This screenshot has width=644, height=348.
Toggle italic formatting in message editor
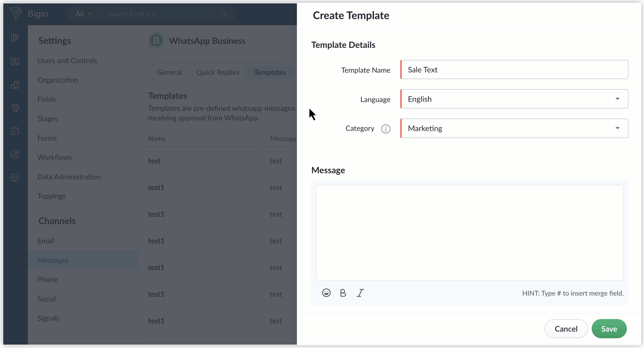click(360, 293)
